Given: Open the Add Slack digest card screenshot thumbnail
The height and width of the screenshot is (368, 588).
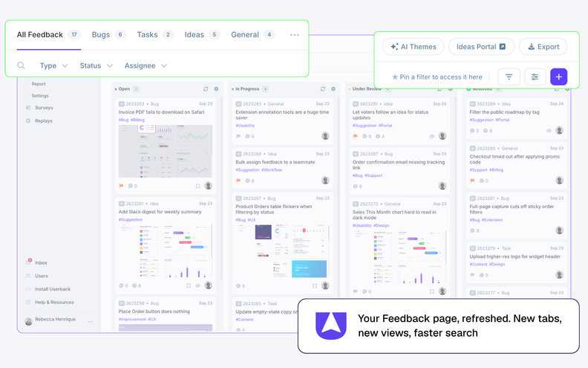Looking at the screenshot, I should click(x=166, y=251).
